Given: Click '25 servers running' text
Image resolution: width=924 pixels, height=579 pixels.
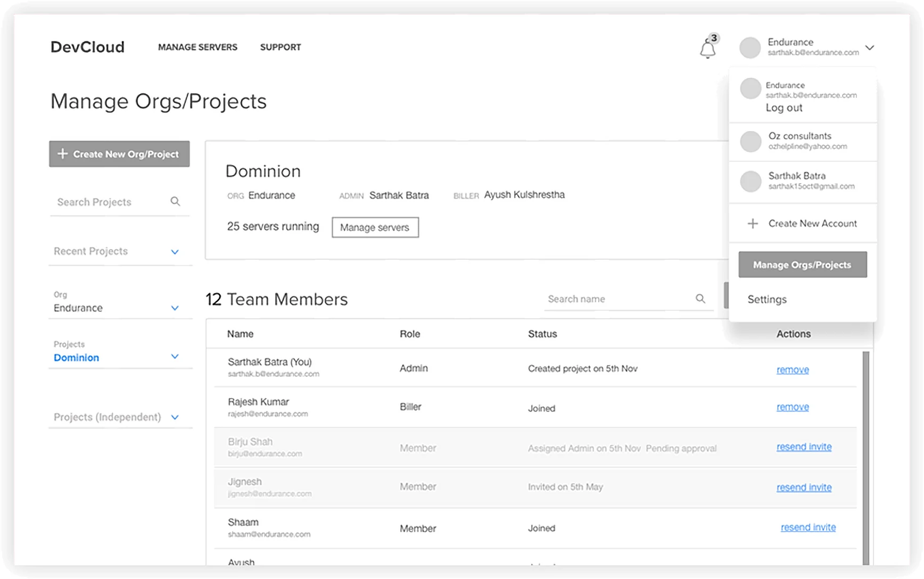Looking at the screenshot, I should [x=273, y=226].
